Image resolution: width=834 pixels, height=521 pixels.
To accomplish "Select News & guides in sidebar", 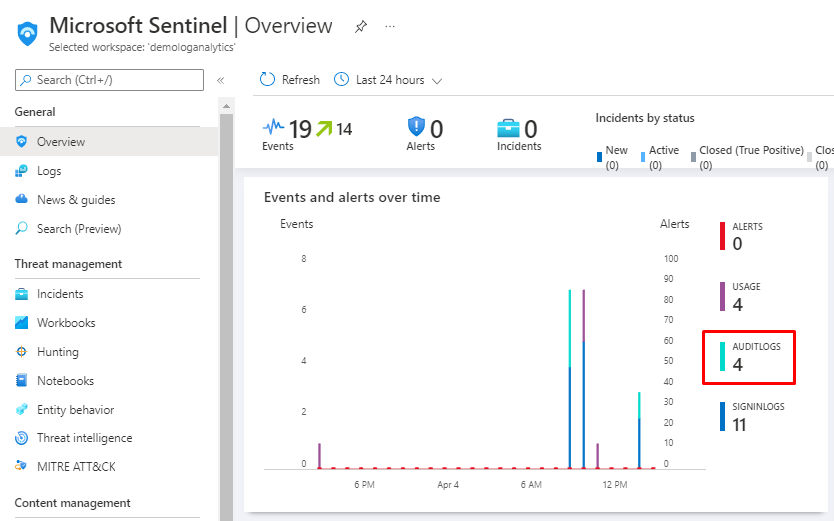I will (x=76, y=200).
